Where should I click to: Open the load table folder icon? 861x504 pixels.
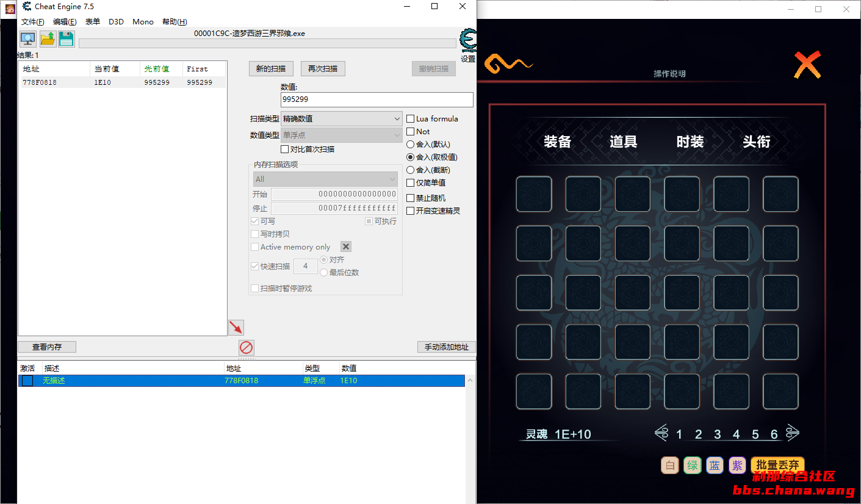[48, 39]
